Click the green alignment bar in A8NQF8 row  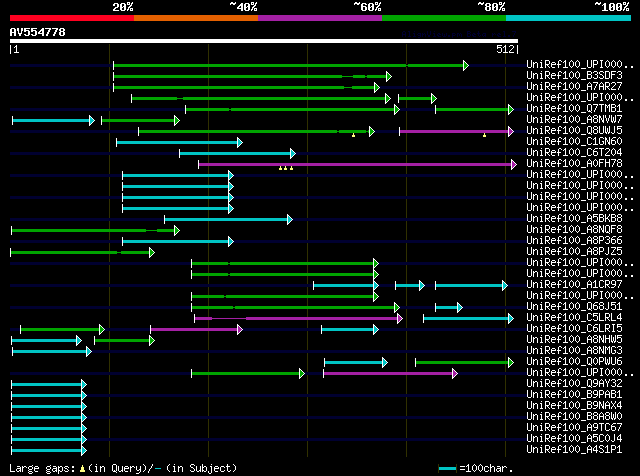point(96,231)
